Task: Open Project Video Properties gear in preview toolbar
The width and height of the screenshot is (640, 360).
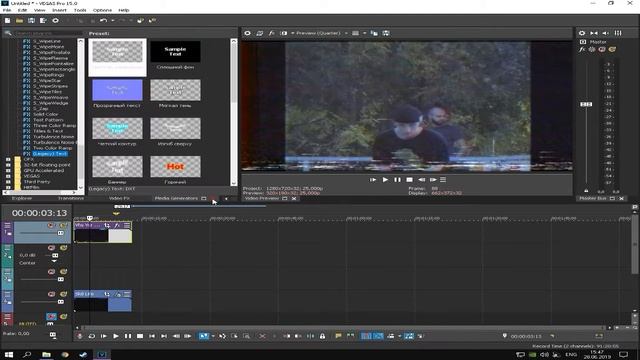Action: (x=247, y=33)
